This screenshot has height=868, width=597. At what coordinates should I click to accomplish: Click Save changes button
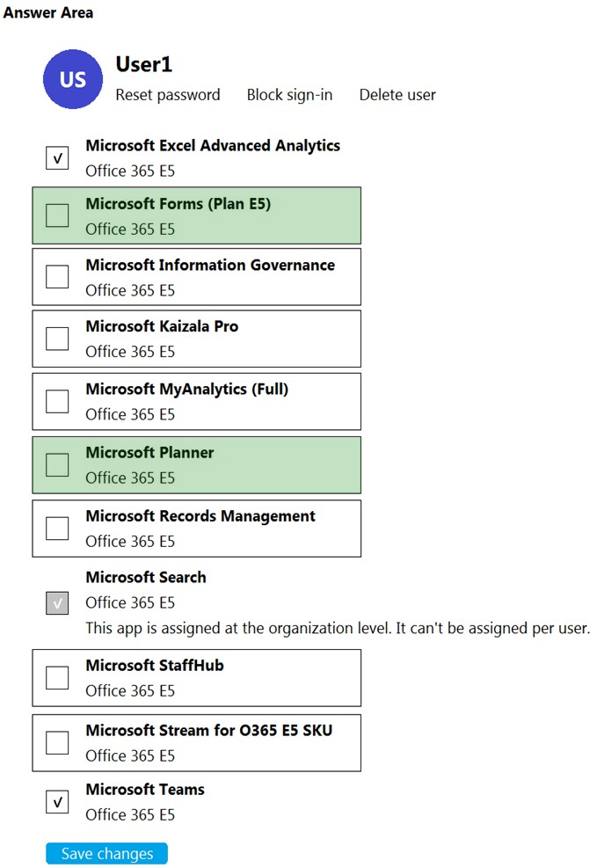click(x=106, y=853)
